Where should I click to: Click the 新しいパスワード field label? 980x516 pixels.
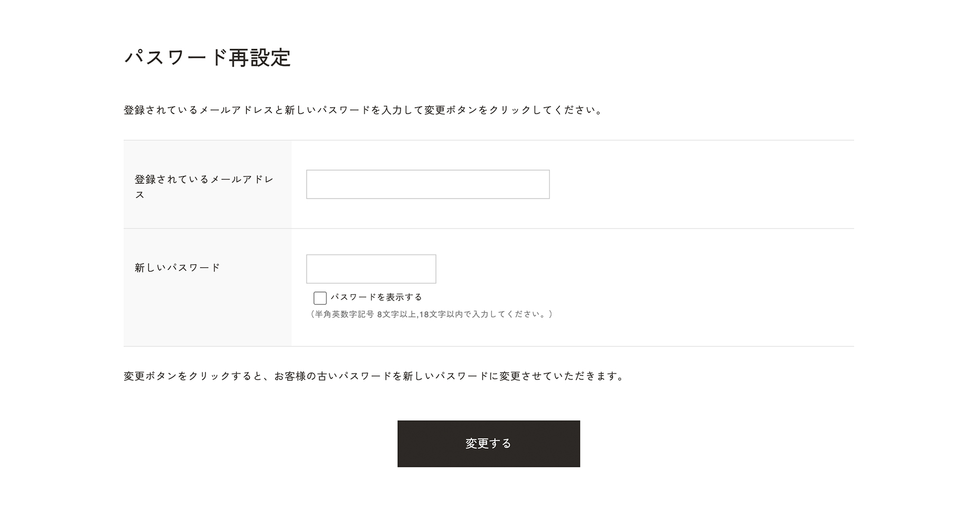tap(177, 268)
